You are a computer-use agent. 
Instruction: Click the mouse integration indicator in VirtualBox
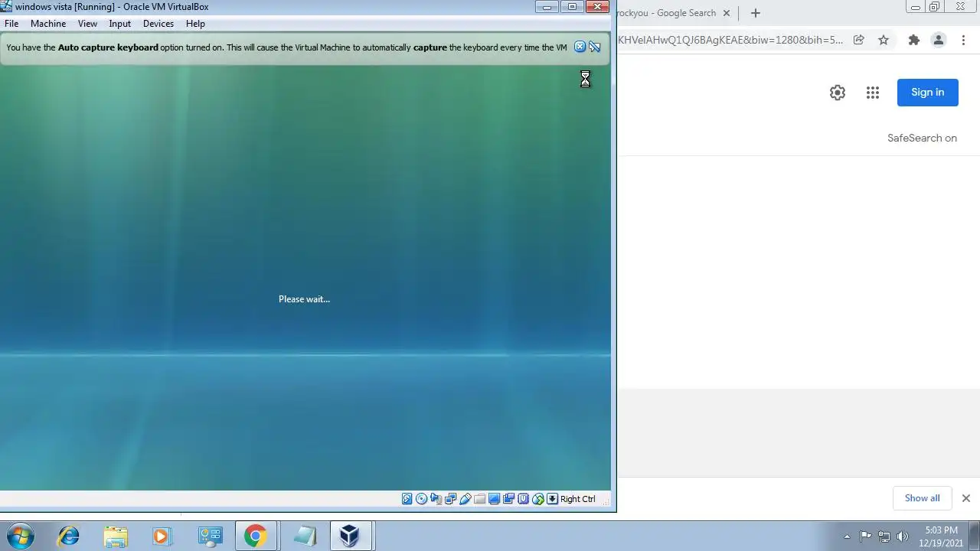coord(538,499)
